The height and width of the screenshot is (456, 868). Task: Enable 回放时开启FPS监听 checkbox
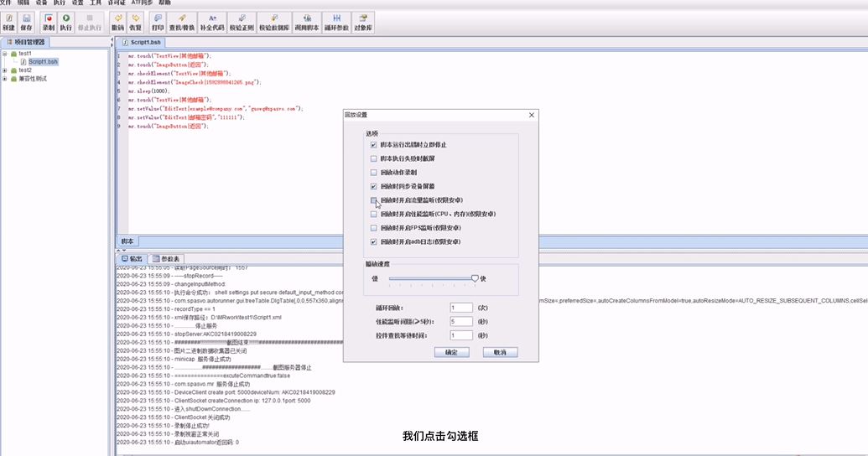pos(374,228)
